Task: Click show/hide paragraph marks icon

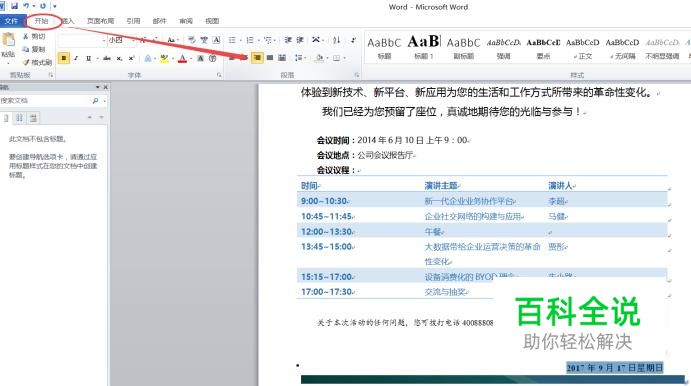Action: pos(353,40)
